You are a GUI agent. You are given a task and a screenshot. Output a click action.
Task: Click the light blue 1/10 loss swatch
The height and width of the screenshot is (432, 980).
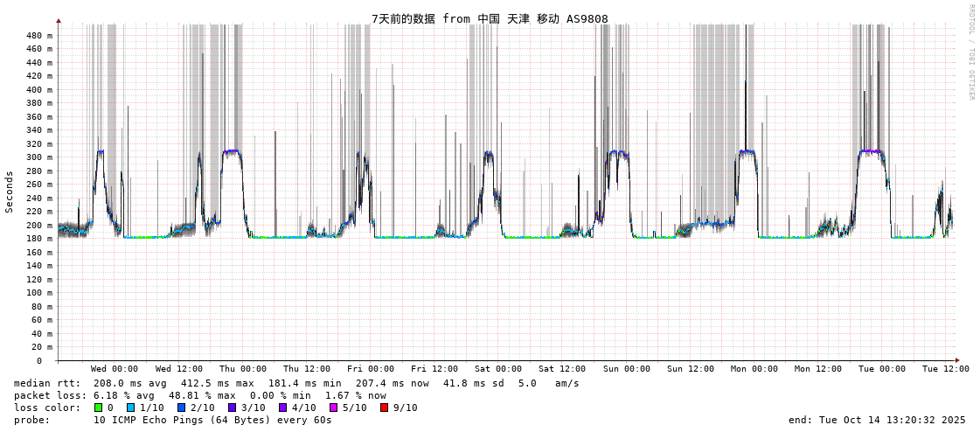[131, 408]
